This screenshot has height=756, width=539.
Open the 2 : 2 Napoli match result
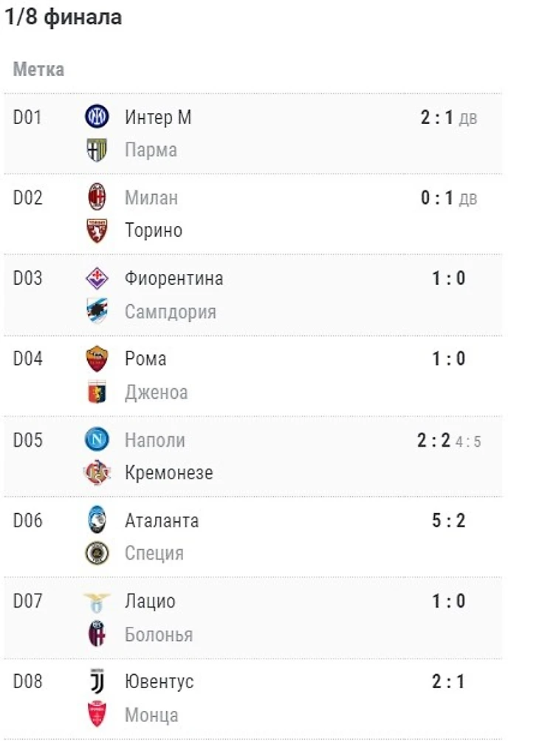(433, 440)
